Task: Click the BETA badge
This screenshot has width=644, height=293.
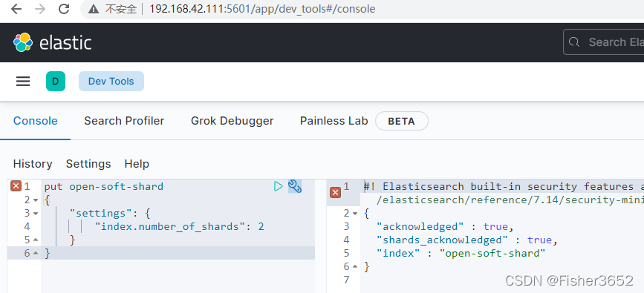Action: pos(402,122)
